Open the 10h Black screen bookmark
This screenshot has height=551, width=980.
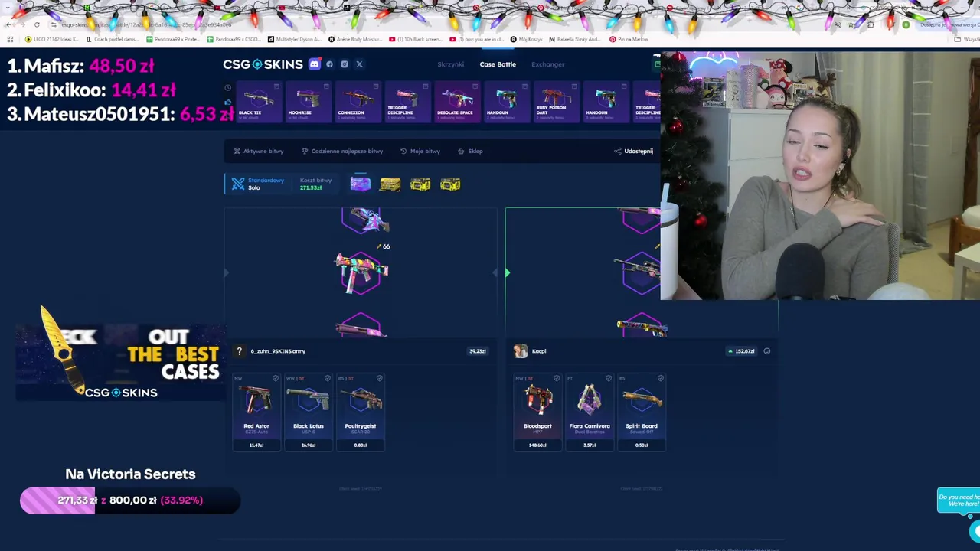click(416, 39)
